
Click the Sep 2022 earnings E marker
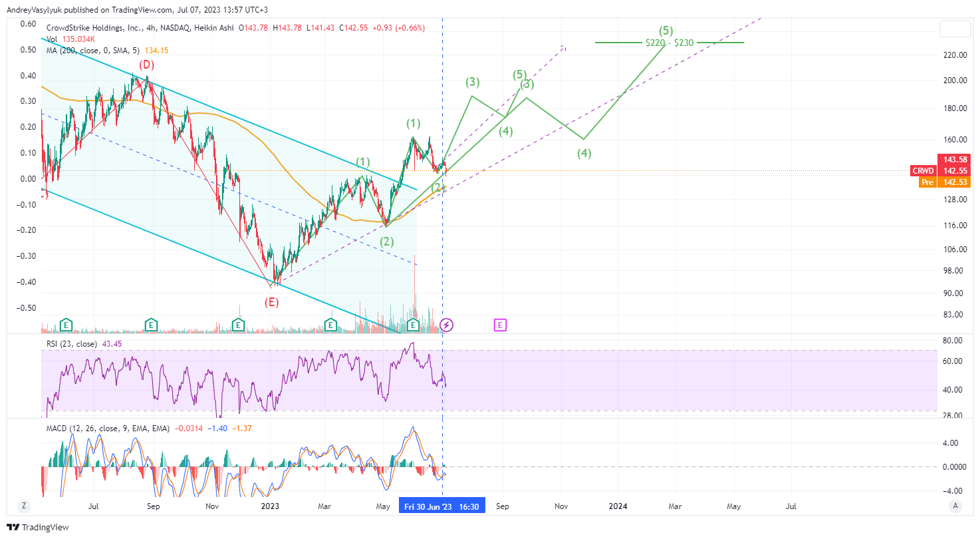click(x=152, y=325)
